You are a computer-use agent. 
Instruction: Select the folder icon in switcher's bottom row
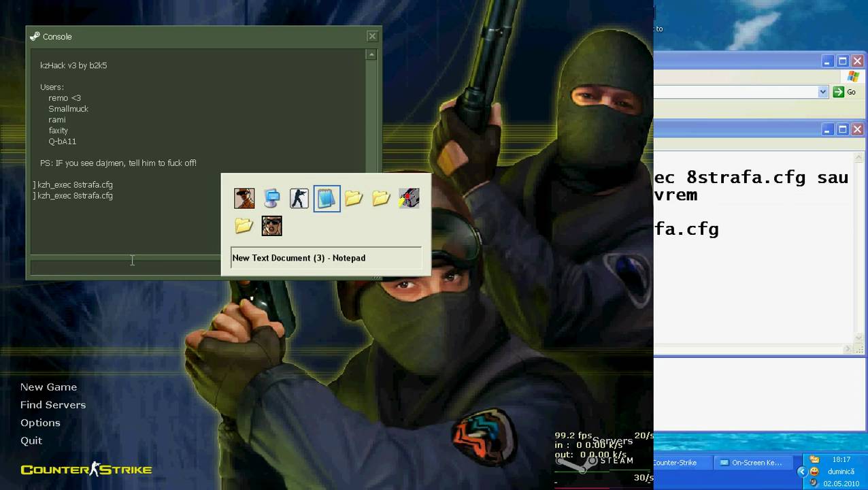[244, 225]
